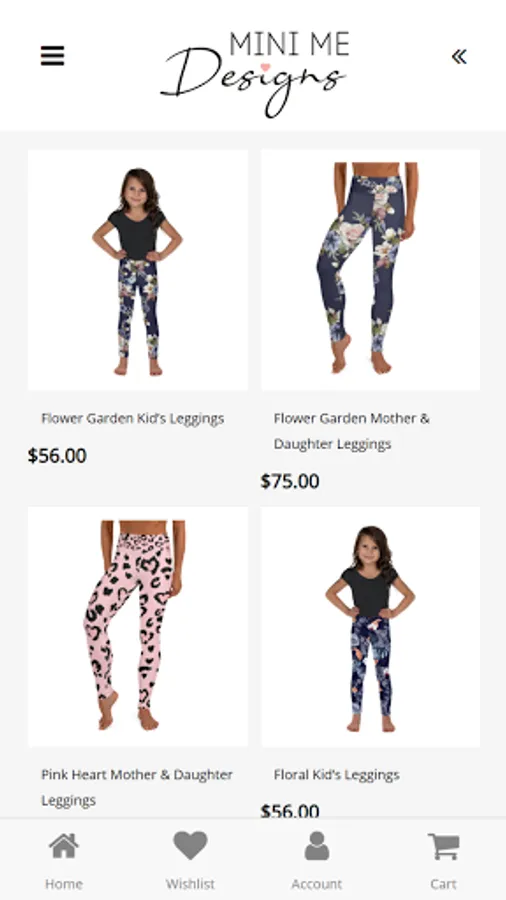Open Account via person icon
Viewport: 506px width, 900px height.
(317, 845)
